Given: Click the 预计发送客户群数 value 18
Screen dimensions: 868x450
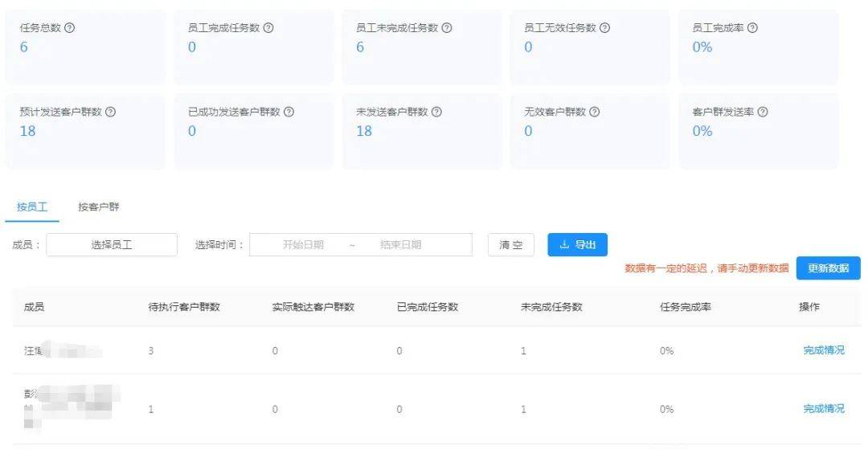Looking at the screenshot, I should tap(27, 131).
